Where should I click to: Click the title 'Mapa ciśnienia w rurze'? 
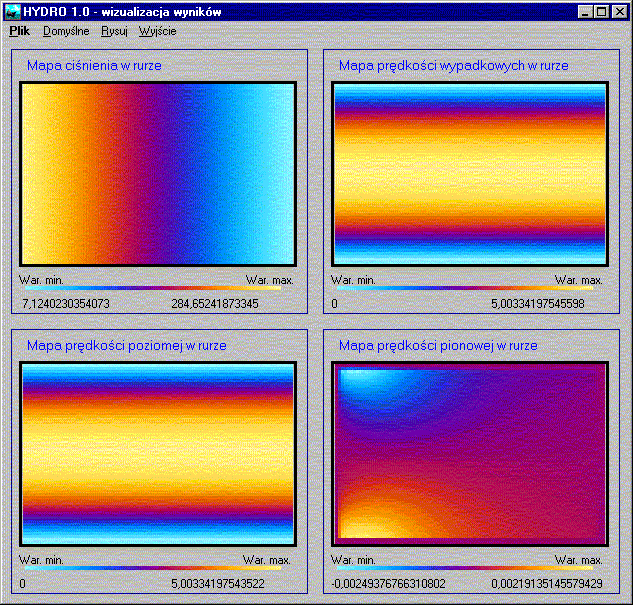point(94,65)
